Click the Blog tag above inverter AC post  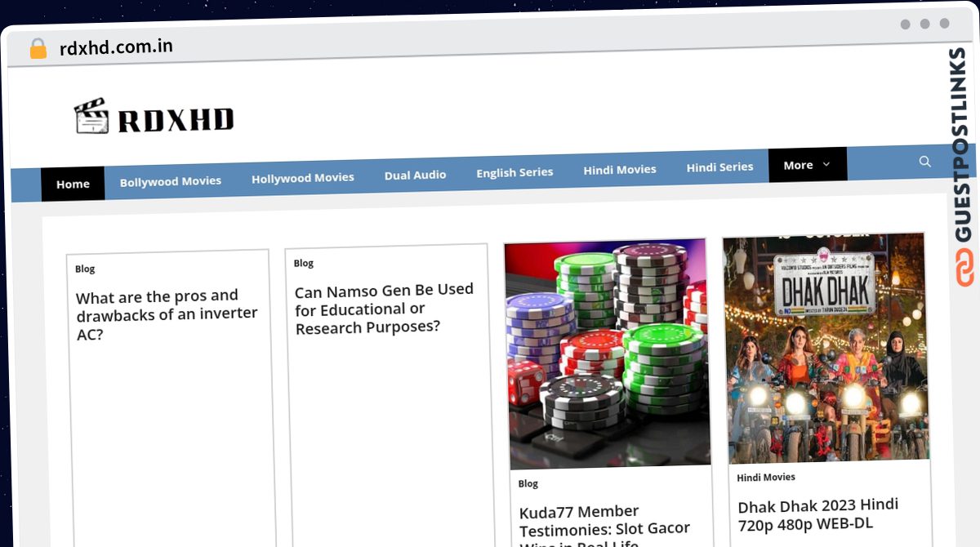pos(85,269)
